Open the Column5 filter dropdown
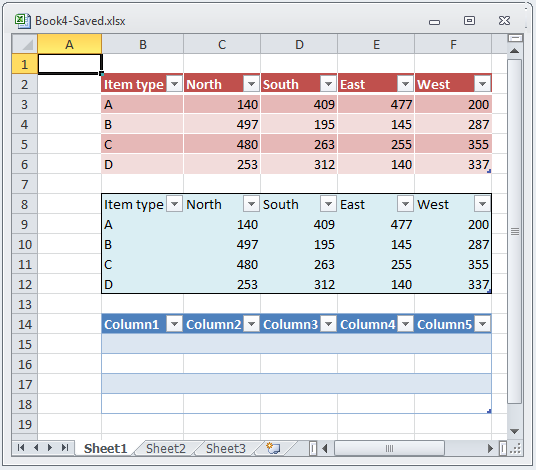The image size is (536, 470). (x=482, y=324)
